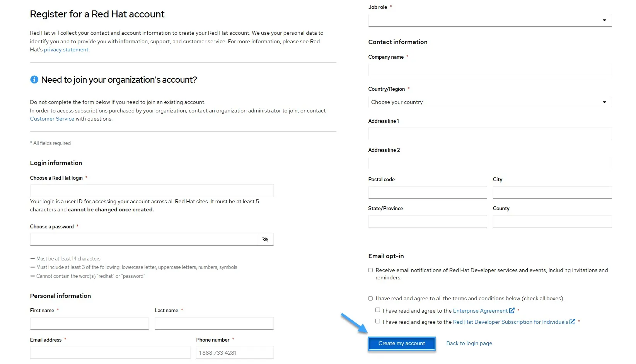
Task: Tick the Enterprise Agreement checkbox
Action: [x=378, y=310]
